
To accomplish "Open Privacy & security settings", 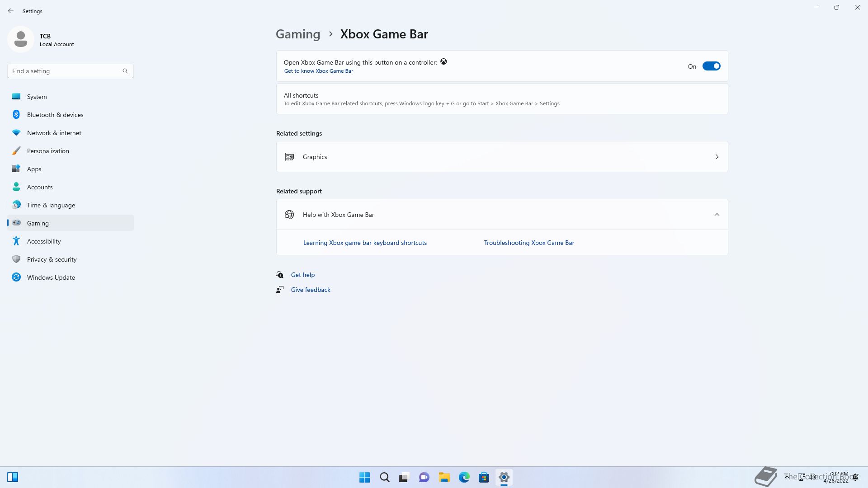I will point(70,259).
